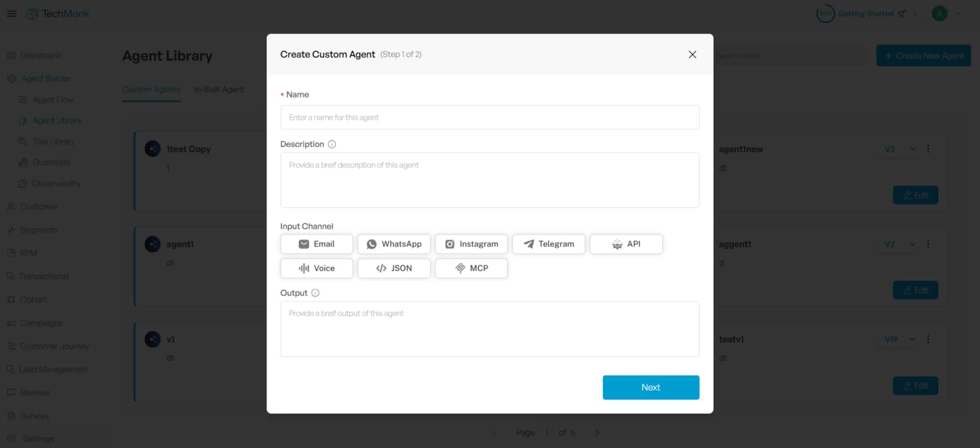Select Voice input channel

click(x=316, y=268)
